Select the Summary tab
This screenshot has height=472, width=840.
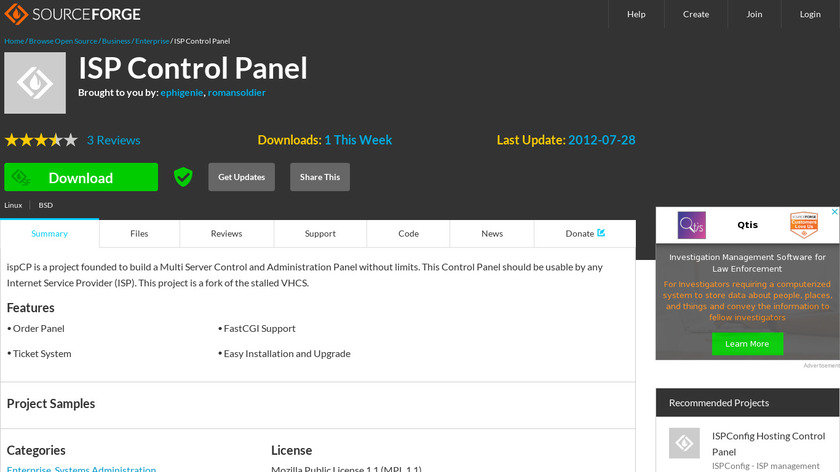[49, 234]
